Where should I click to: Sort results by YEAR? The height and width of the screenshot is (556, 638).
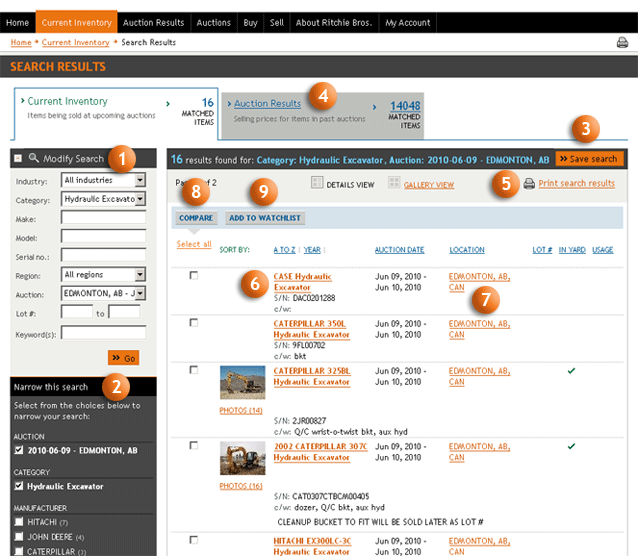312,250
